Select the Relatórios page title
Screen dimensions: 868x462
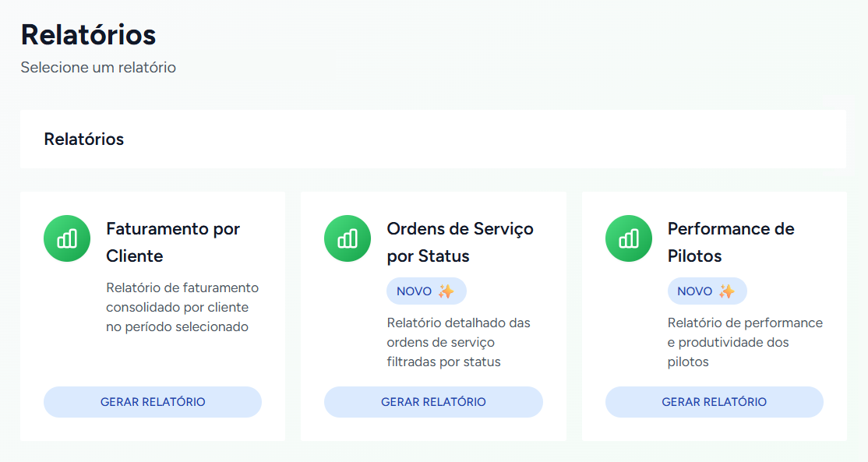pos(87,34)
